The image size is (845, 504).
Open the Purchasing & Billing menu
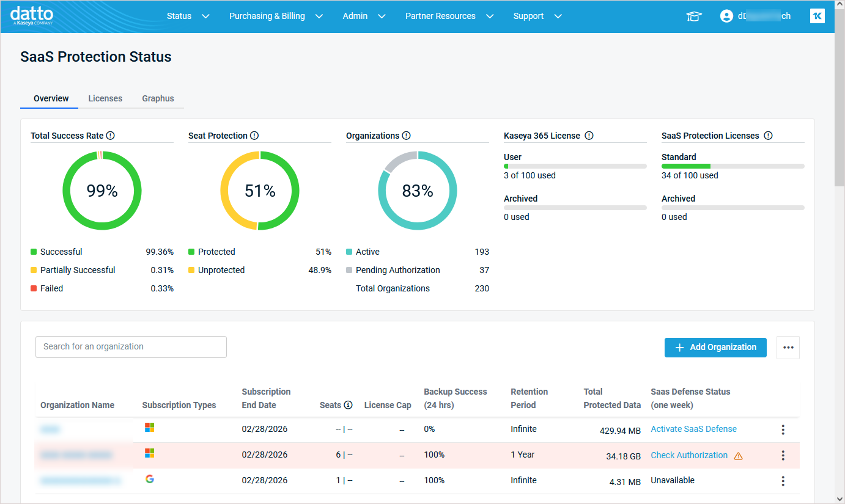(x=267, y=16)
